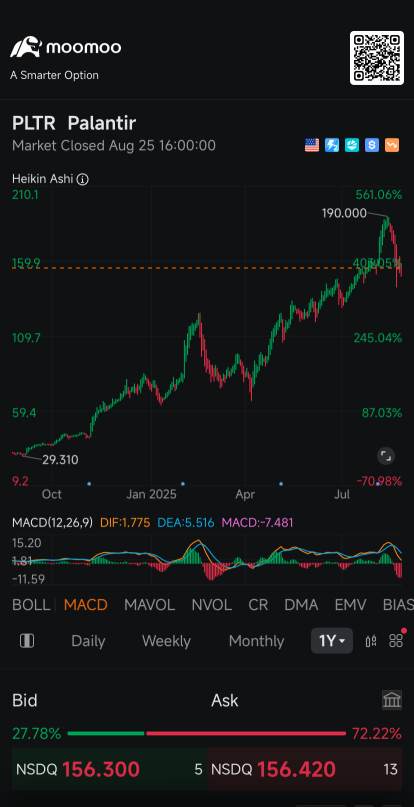This screenshot has width=414, height=807.
Task: Switch indicator to MAVOL
Action: click(149, 605)
